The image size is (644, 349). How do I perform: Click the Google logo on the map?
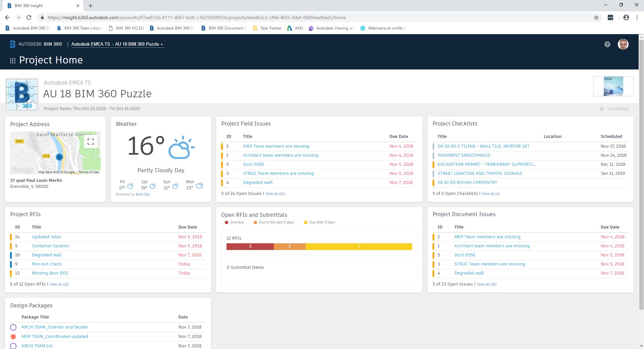click(22, 170)
